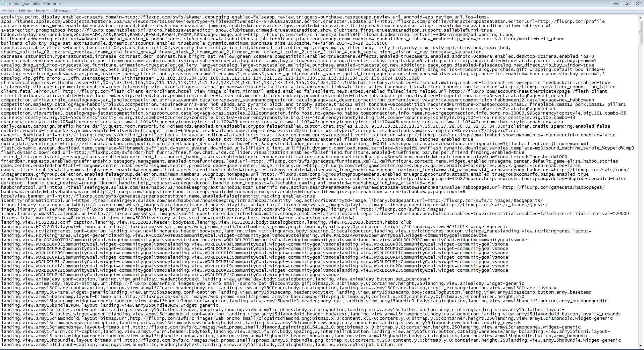
Task: Click the scrollbar down arrow
Action: (640, 346)
